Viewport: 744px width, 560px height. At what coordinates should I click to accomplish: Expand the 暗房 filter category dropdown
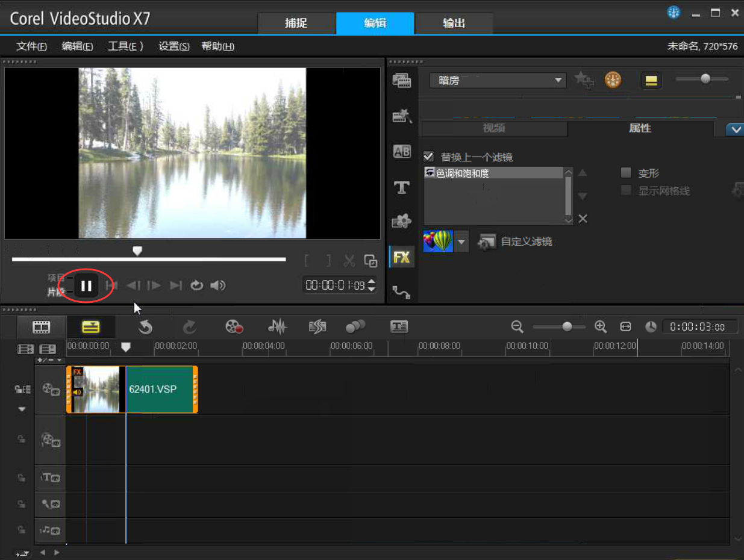[558, 80]
